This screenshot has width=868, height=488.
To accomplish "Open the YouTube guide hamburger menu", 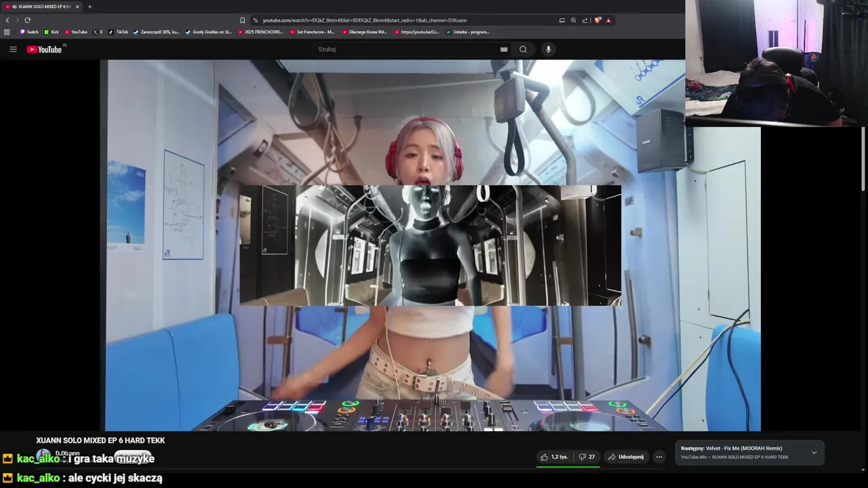I will [13, 49].
